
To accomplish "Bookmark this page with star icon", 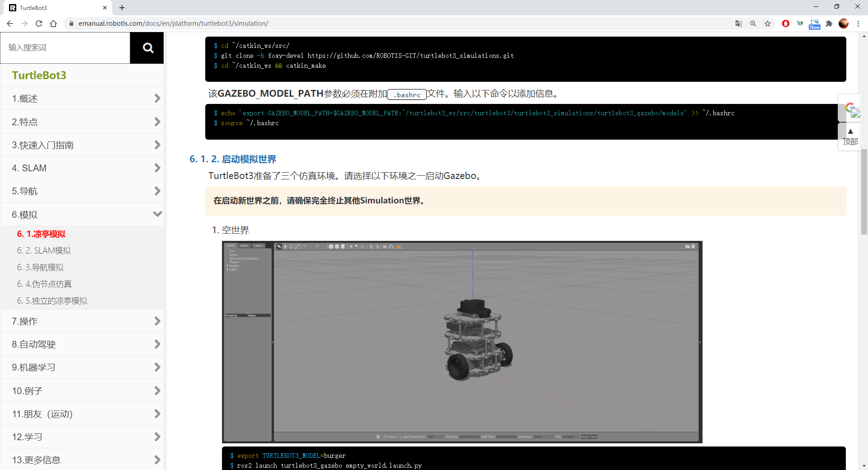I will (768, 23).
